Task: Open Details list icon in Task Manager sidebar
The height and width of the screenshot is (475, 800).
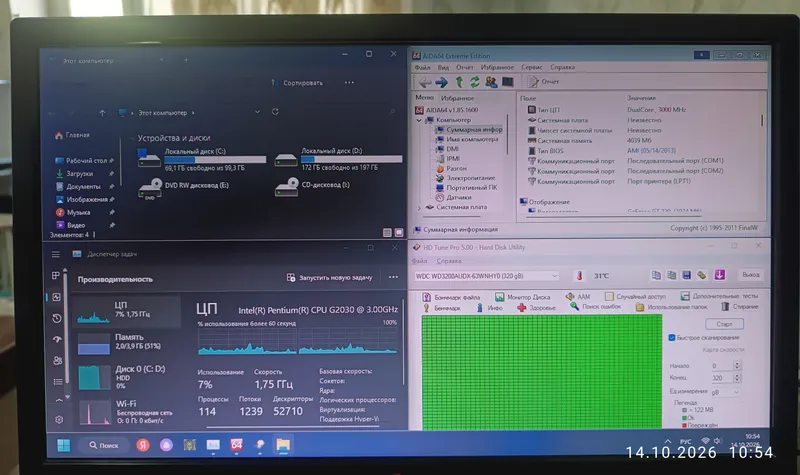Action: (x=58, y=382)
